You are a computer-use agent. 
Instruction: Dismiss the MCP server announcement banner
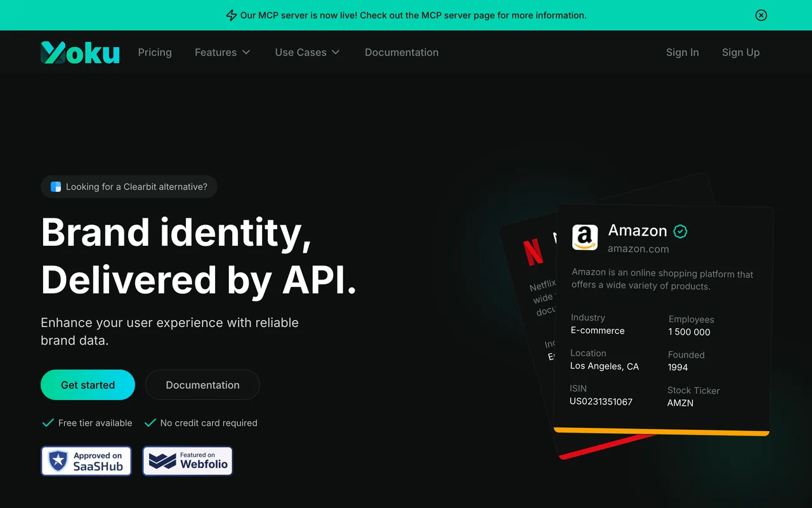click(761, 15)
